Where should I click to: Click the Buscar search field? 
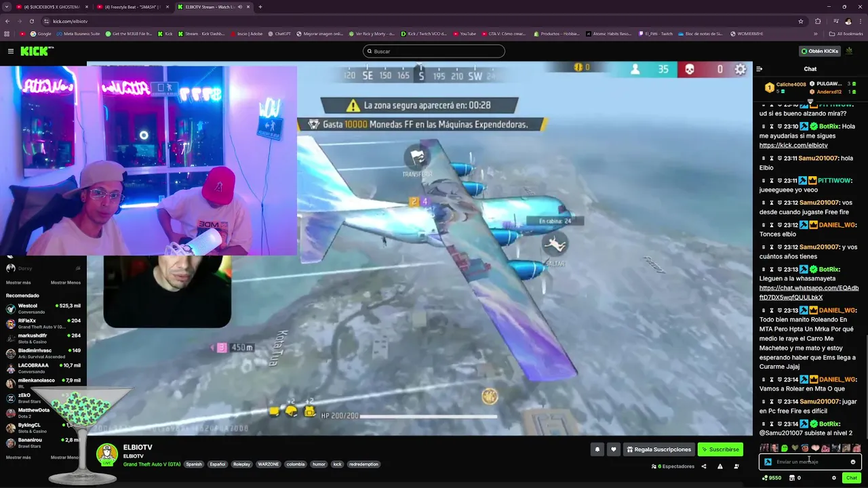coord(434,51)
